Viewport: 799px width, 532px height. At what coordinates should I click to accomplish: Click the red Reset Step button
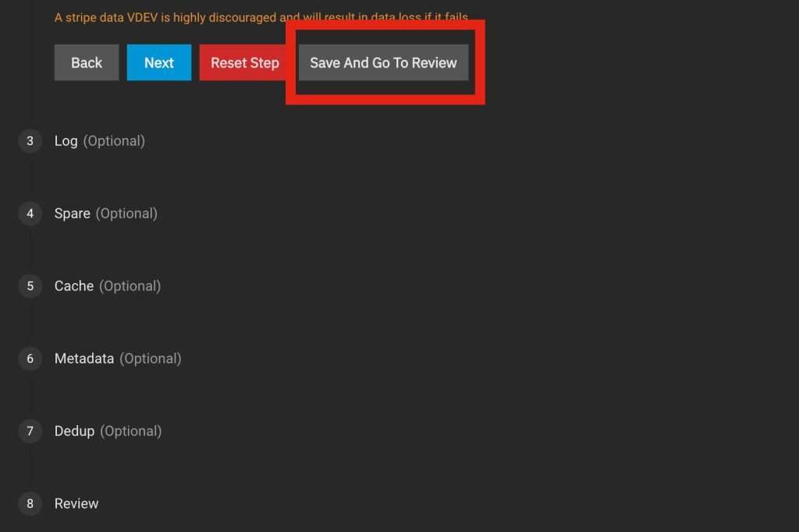(244, 63)
